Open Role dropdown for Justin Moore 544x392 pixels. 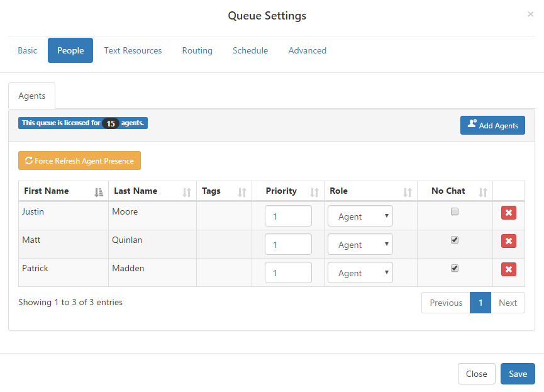pyautogui.click(x=360, y=216)
